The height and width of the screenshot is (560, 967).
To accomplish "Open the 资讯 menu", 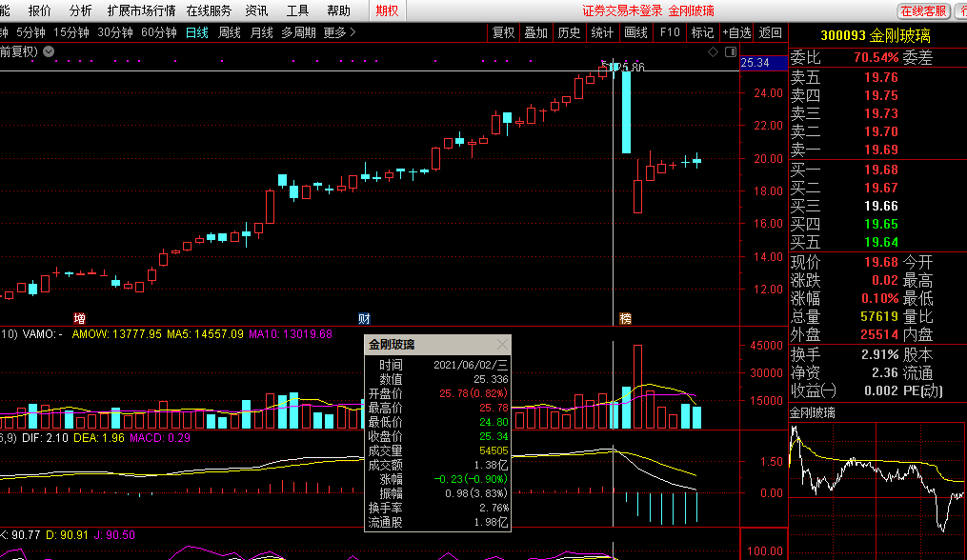I will point(256,11).
